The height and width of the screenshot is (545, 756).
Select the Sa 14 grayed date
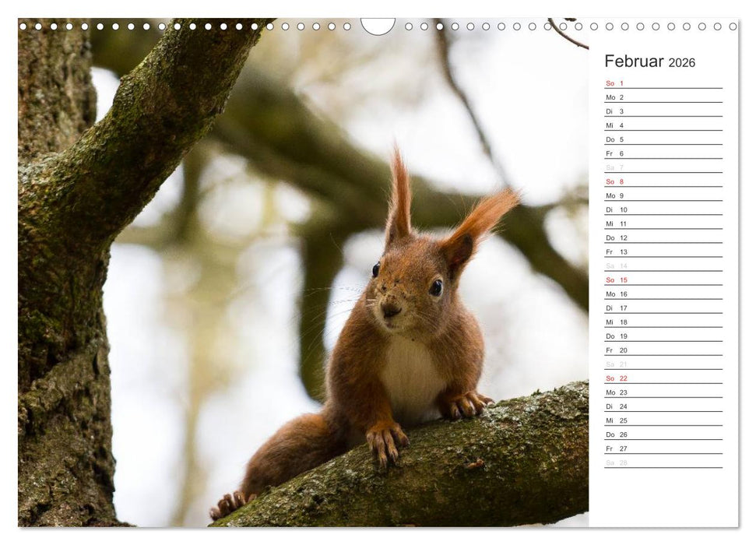[x=615, y=265]
